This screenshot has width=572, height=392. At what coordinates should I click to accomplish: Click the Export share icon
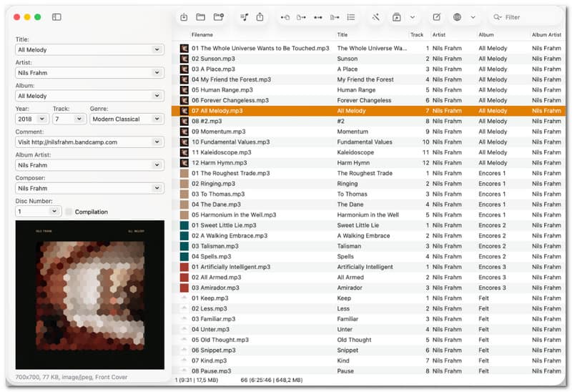[x=260, y=16]
